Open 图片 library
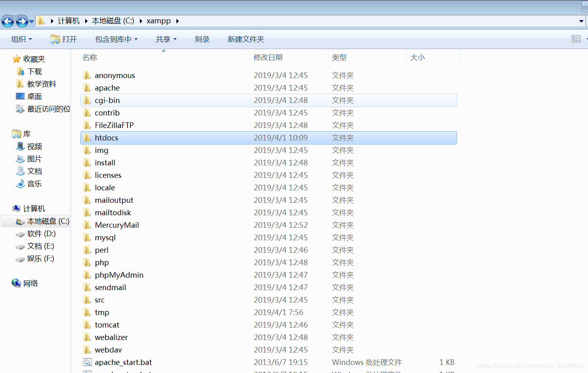The height and width of the screenshot is (373, 588). coord(29,159)
